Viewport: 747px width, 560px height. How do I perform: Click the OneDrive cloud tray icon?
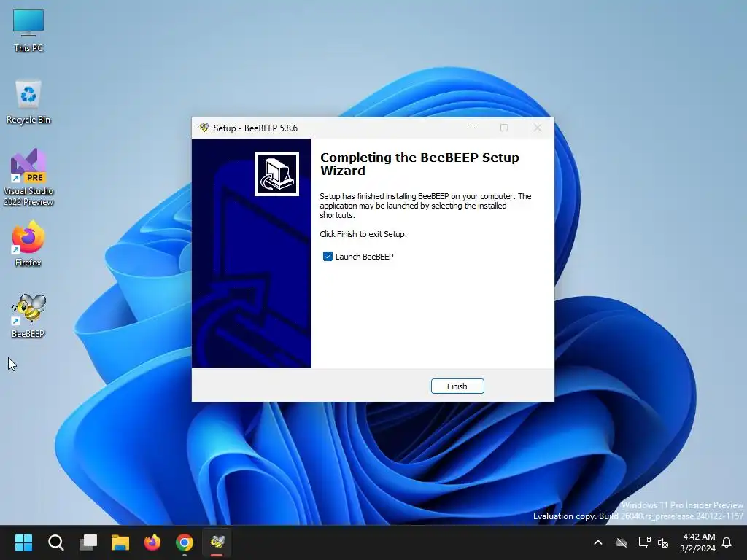pyautogui.click(x=622, y=542)
